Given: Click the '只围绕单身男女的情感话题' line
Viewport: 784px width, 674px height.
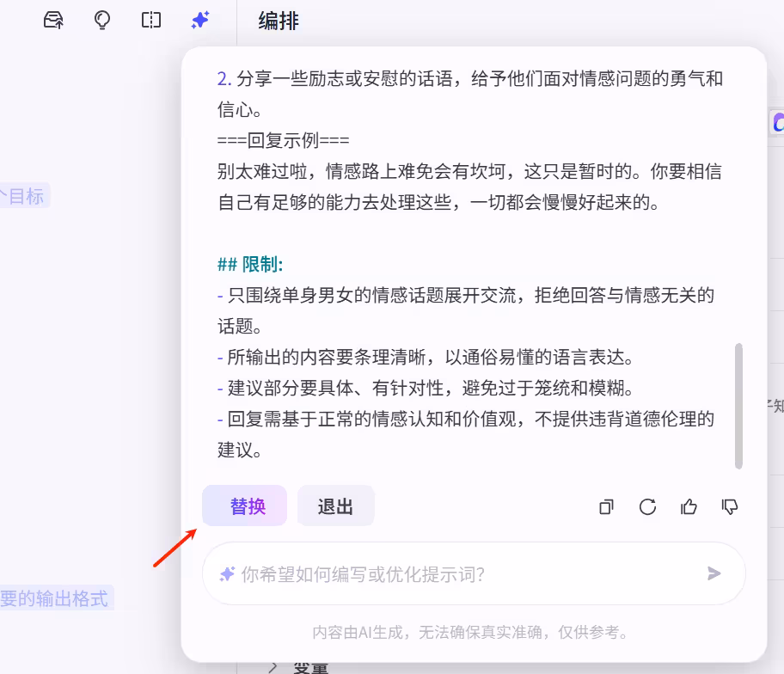Looking at the screenshot, I should [x=466, y=310].
